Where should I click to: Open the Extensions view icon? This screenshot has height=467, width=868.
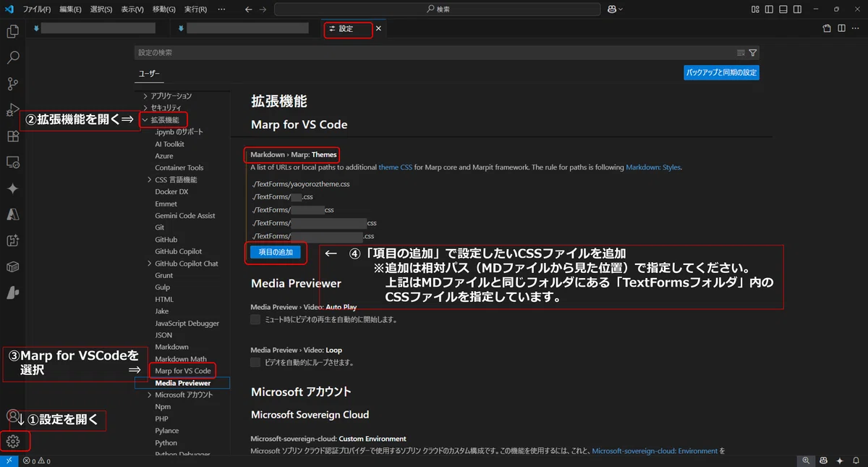(x=12, y=136)
